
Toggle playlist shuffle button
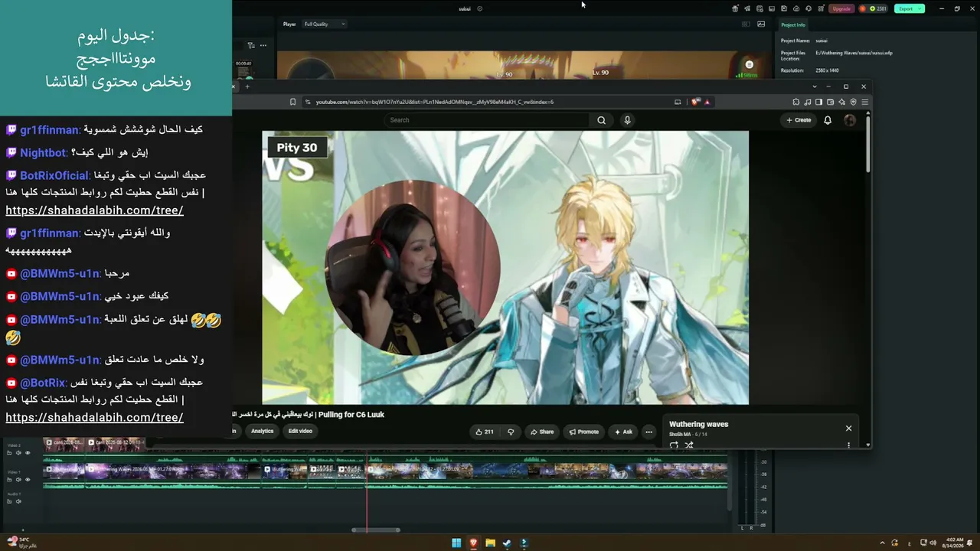688,445
